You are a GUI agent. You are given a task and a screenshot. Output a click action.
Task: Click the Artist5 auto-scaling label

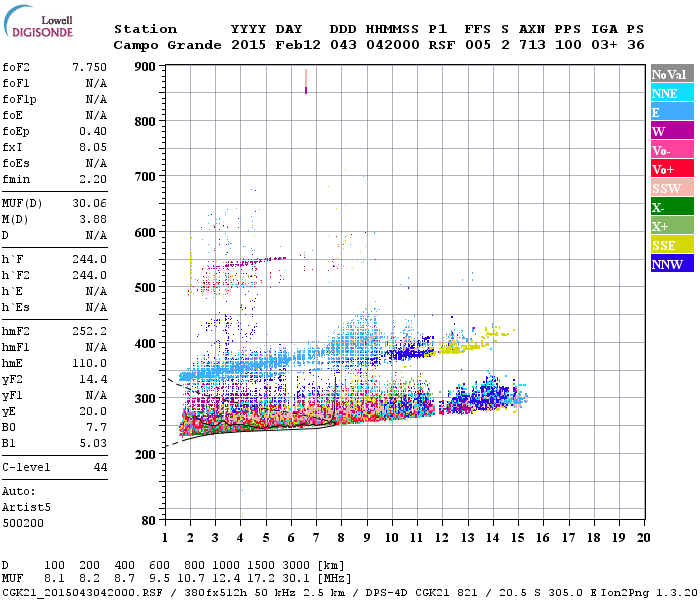(x=26, y=508)
